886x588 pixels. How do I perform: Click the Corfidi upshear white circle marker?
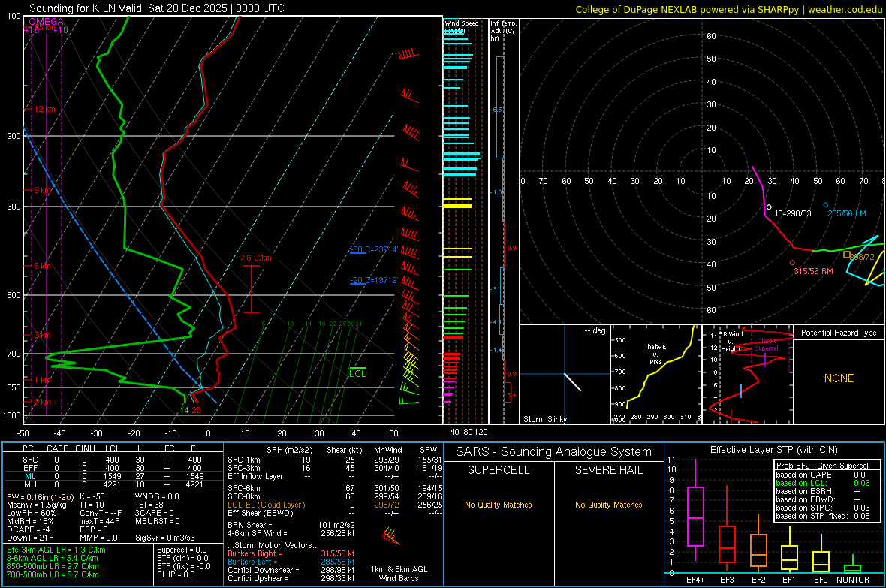(x=769, y=207)
